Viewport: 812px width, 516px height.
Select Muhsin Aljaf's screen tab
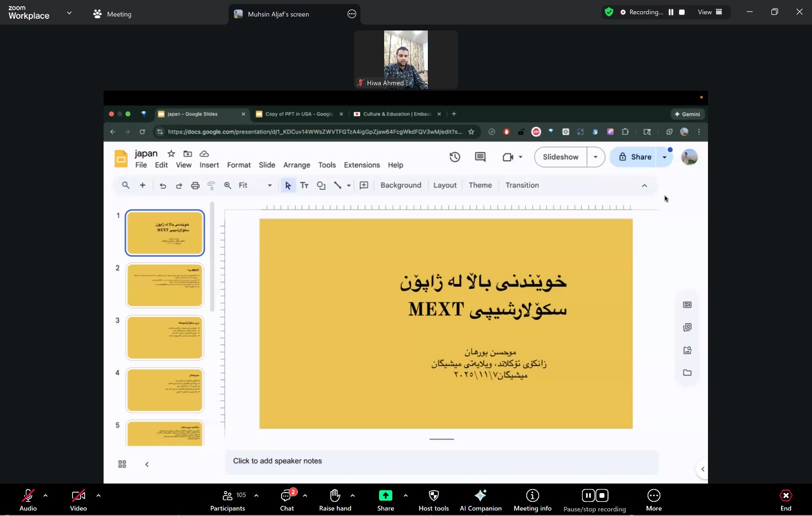[278, 14]
